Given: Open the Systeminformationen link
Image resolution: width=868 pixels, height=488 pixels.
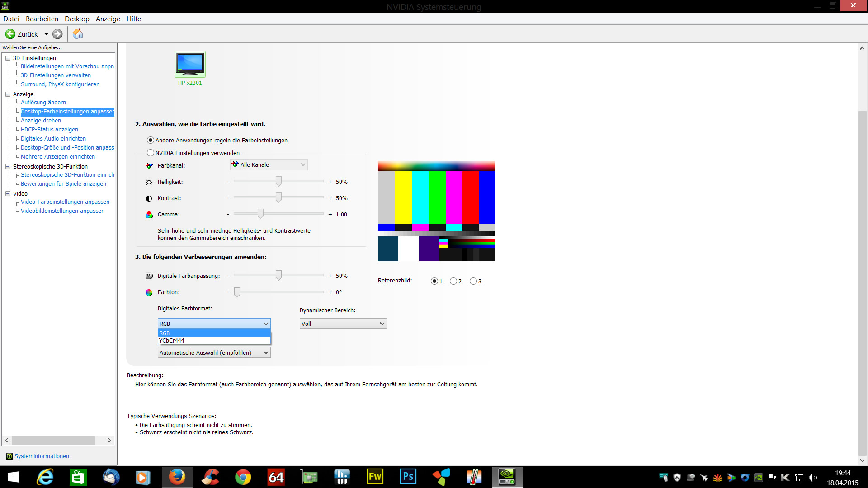Looking at the screenshot, I should coord(42,456).
